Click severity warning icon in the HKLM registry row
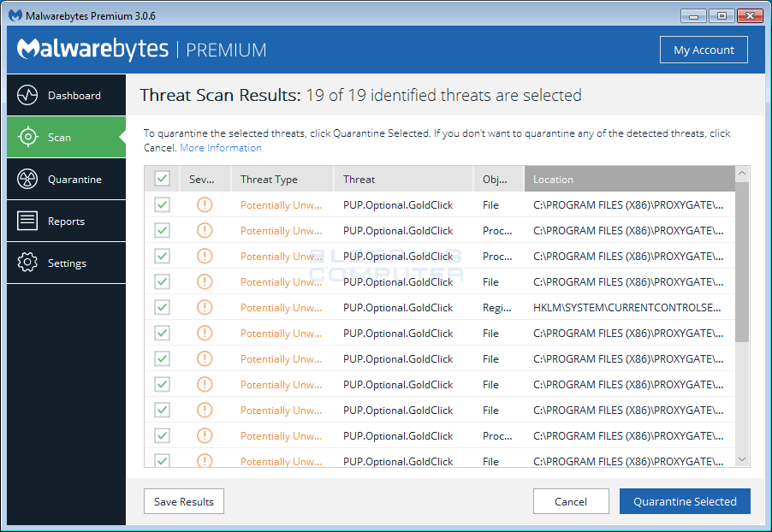The image size is (772, 532). pyautogui.click(x=205, y=307)
